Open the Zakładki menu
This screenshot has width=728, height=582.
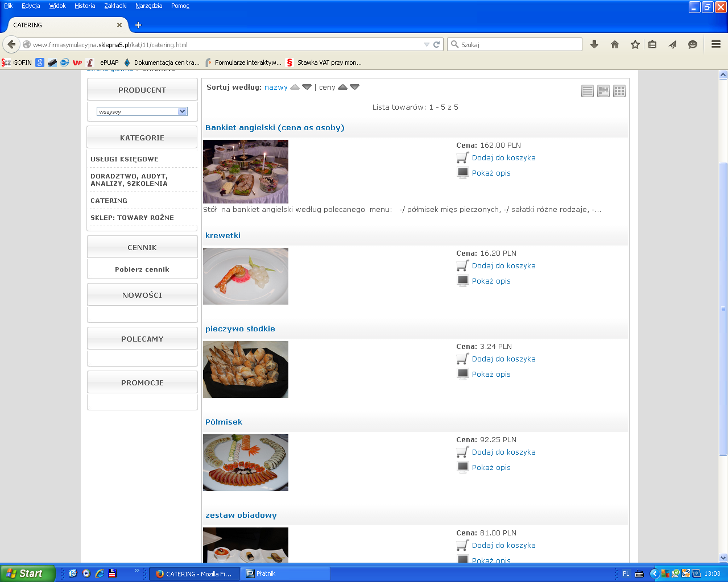[115, 6]
